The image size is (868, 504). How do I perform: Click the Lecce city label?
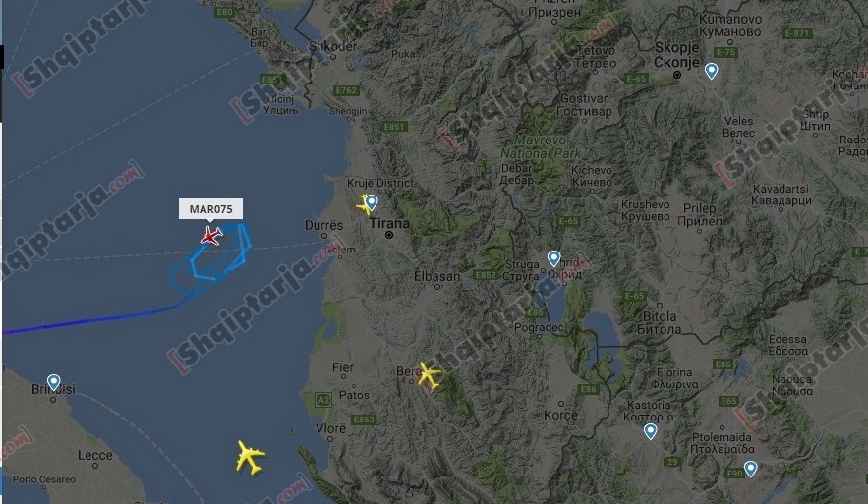pyautogui.click(x=95, y=455)
